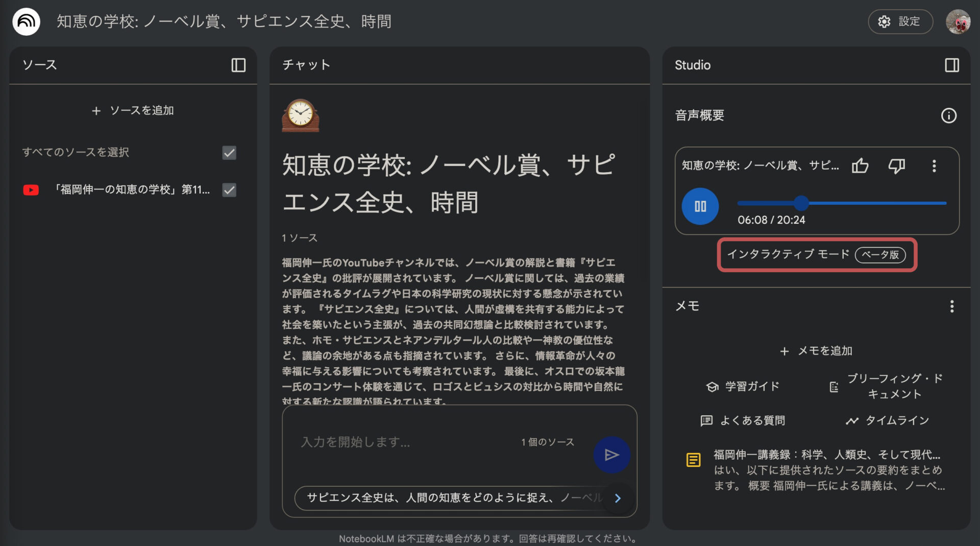Collapse the Studio panel with its icon
The height and width of the screenshot is (546, 980).
pyautogui.click(x=951, y=65)
